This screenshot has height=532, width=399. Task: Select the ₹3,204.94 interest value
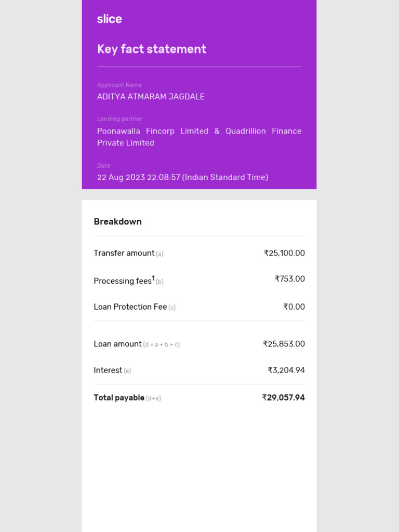click(286, 370)
